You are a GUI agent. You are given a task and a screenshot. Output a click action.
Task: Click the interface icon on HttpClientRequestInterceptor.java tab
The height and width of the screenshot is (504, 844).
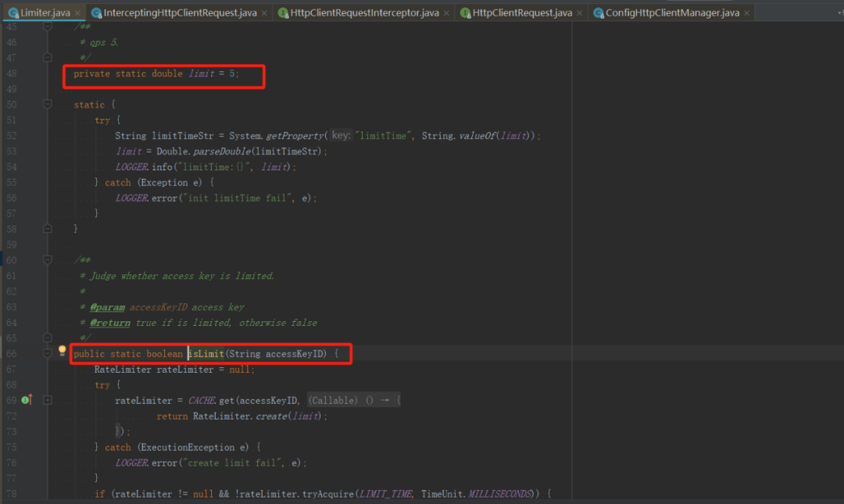point(283,13)
